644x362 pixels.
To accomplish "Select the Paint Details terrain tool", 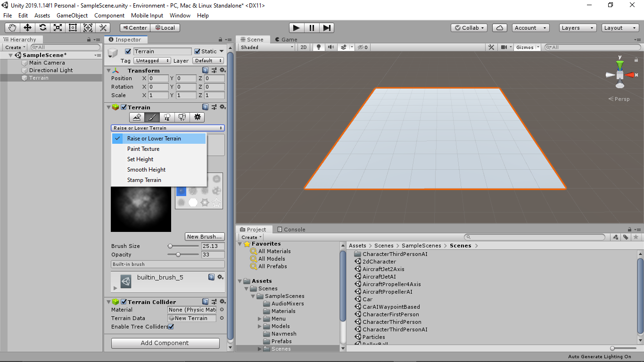I will click(x=182, y=117).
